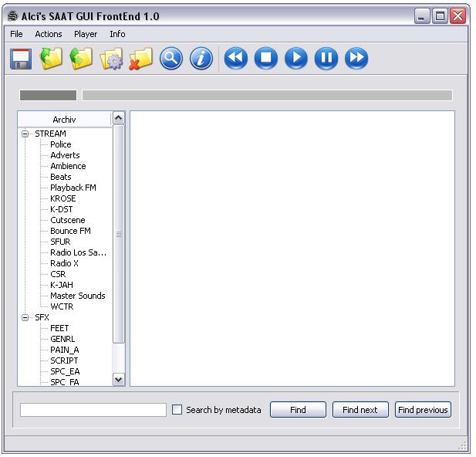Click the Archiv column header
Screen dimensions: 476x457
(x=64, y=120)
